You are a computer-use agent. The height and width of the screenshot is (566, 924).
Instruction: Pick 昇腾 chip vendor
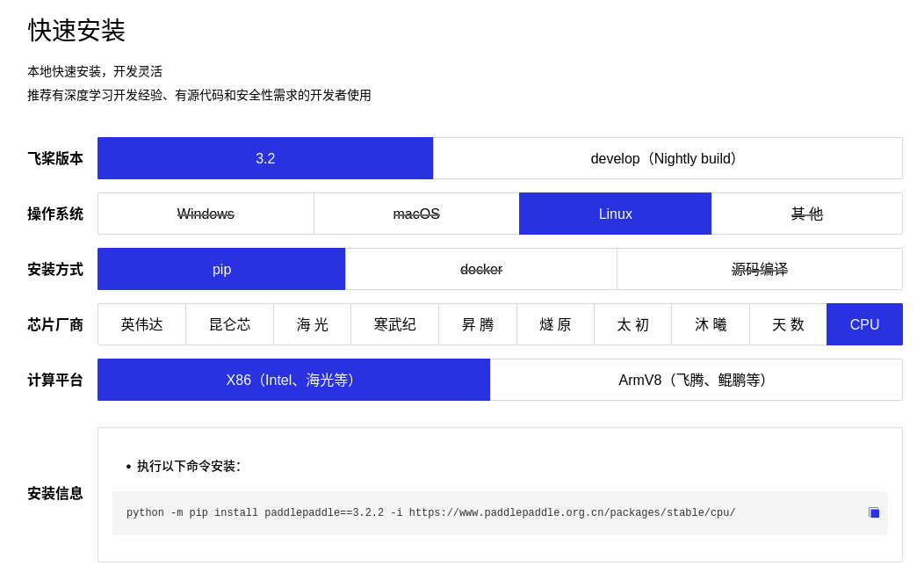pos(478,324)
